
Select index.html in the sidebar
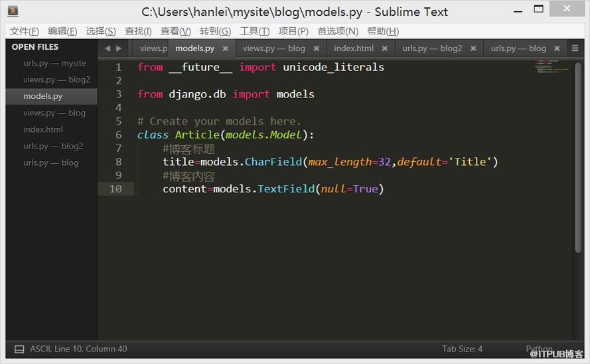point(43,129)
